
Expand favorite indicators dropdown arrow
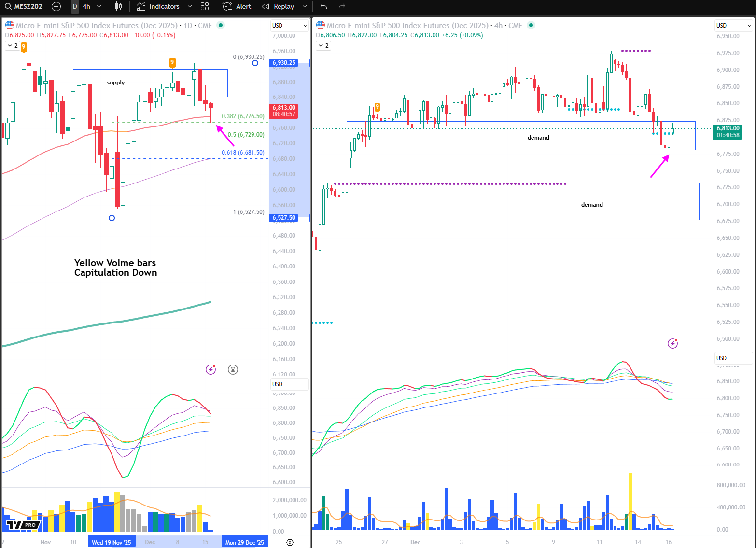[x=190, y=6]
